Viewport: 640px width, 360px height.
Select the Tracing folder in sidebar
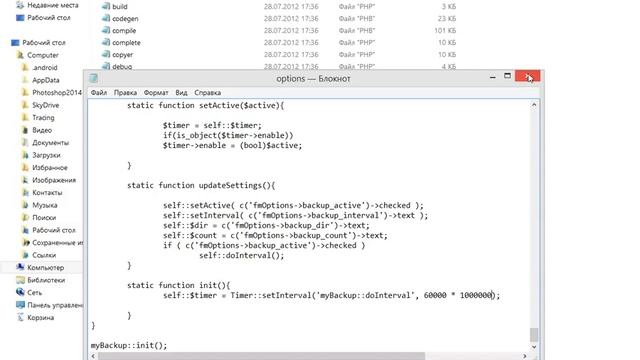pyautogui.click(x=43, y=118)
